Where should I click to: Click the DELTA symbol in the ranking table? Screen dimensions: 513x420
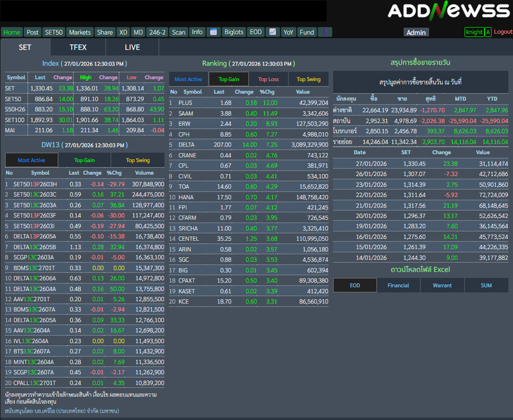coord(186,145)
